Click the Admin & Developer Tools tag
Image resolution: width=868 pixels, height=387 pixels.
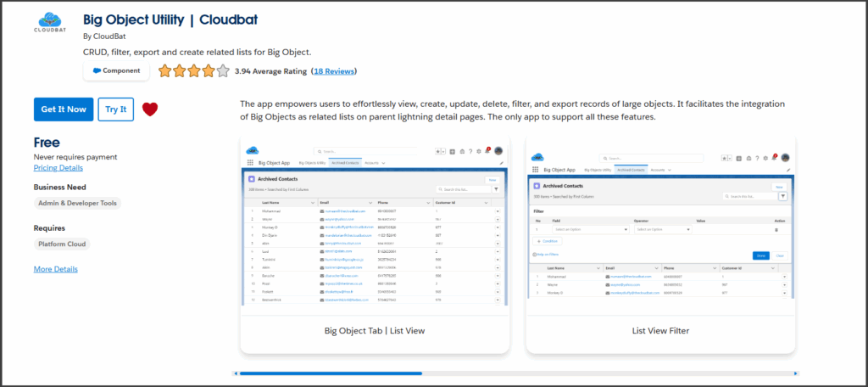click(78, 204)
